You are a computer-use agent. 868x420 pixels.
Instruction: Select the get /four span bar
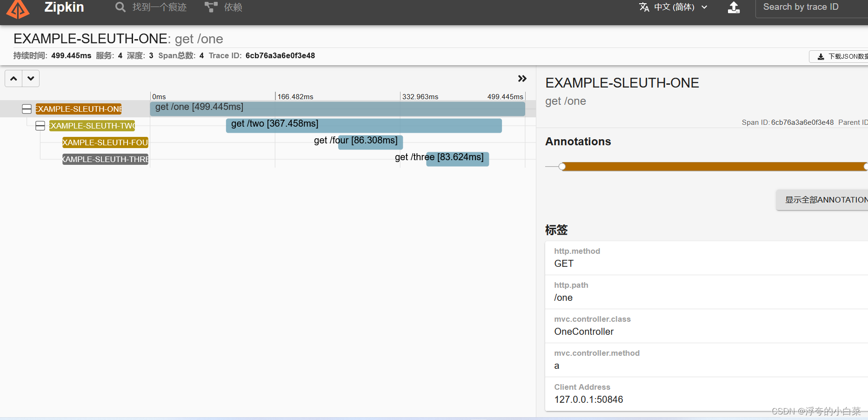pos(370,142)
